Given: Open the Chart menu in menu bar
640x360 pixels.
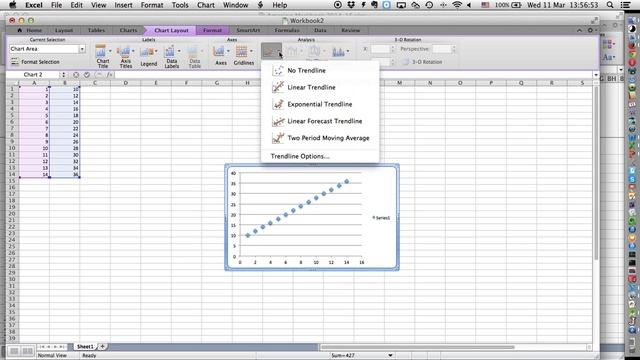Looking at the screenshot, I should [206, 5].
